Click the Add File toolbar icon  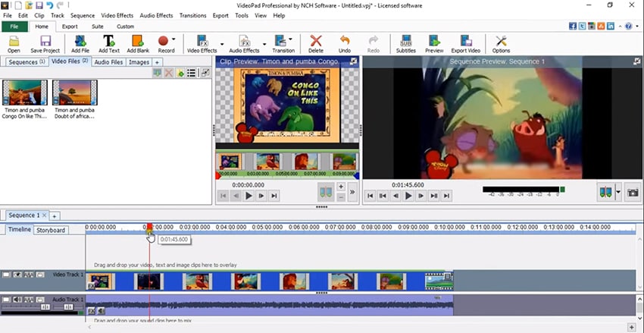point(80,44)
